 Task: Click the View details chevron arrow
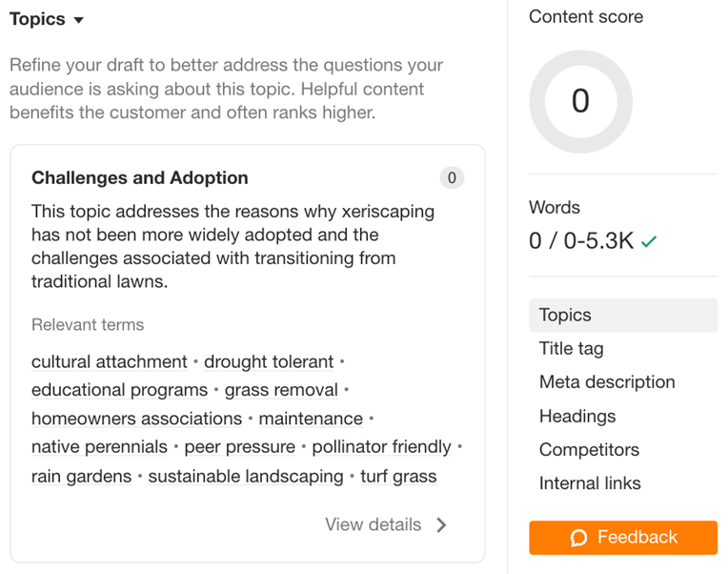441,524
